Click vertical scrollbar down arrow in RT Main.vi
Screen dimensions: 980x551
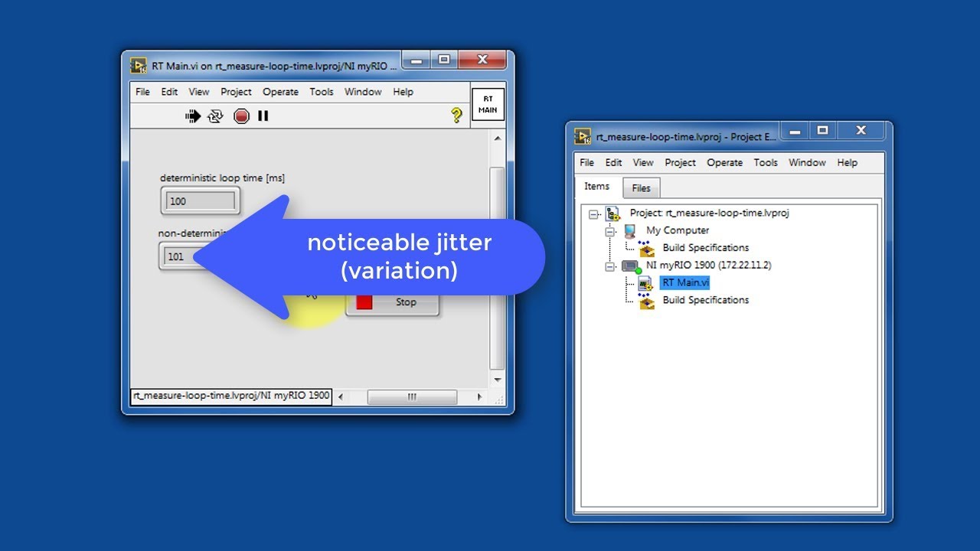(497, 380)
